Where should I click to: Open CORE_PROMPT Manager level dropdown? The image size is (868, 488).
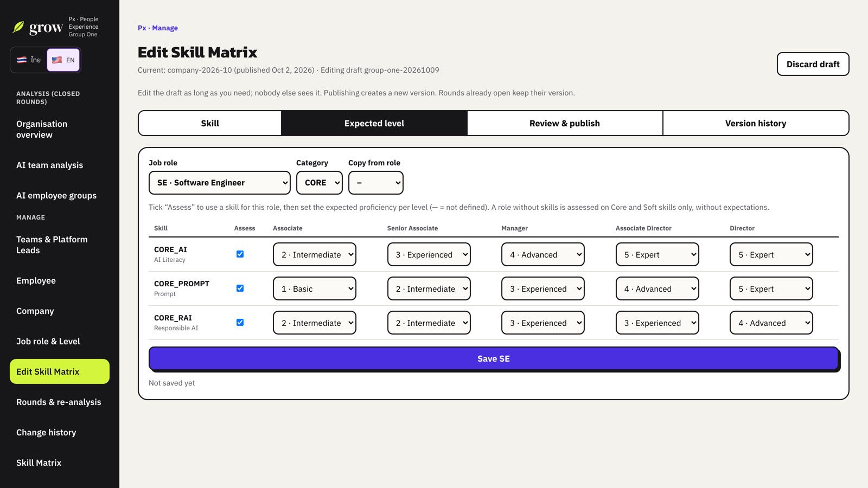543,288
